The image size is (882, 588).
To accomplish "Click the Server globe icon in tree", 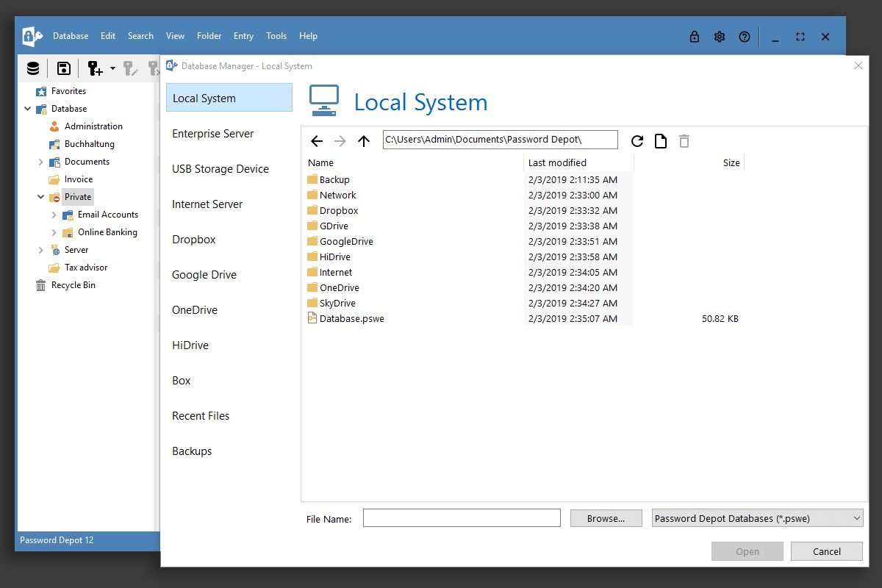I will [54, 250].
